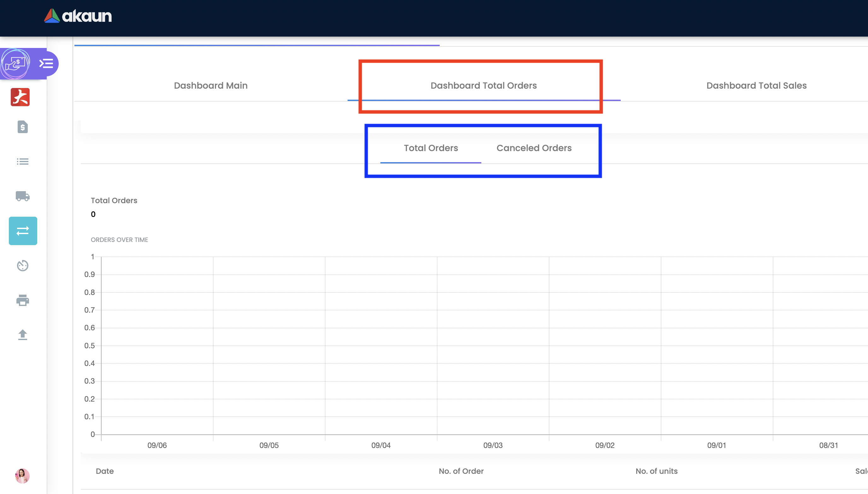Image resolution: width=868 pixels, height=494 pixels.
Task: Open the user profile avatar
Action: pyautogui.click(x=22, y=476)
